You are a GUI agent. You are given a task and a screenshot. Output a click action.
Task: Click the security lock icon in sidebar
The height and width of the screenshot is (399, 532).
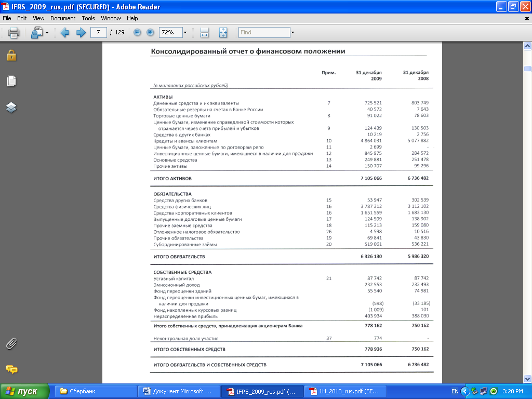pyautogui.click(x=11, y=55)
